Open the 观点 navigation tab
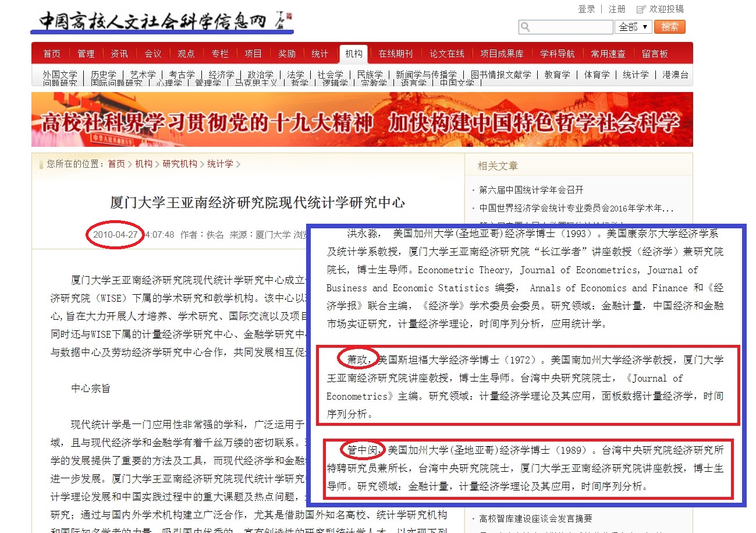The height and width of the screenshot is (533, 756). pyautogui.click(x=186, y=54)
